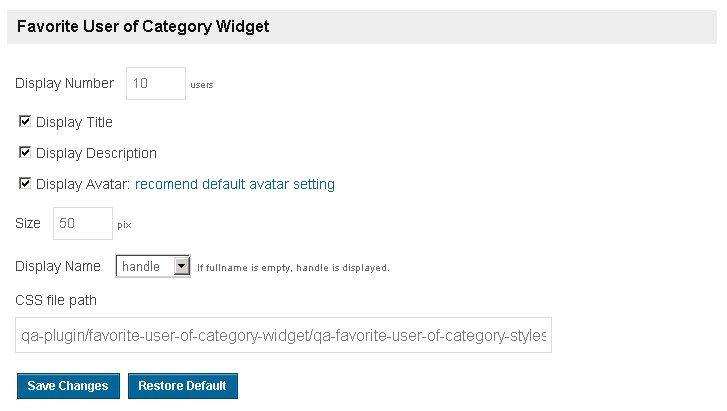Open the recomend default avatar setting link

235,184
